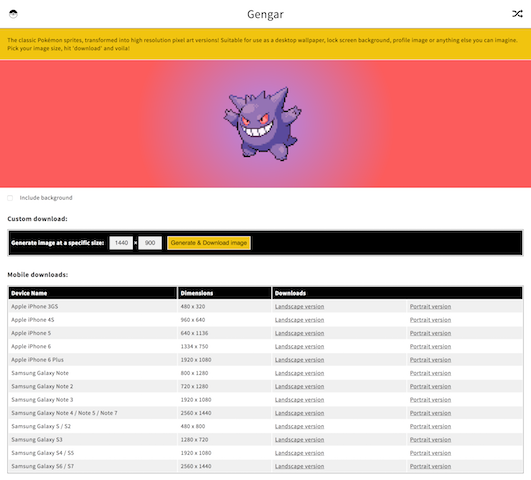The width and height of the screenshot is (531, 480).
Task: Get Portrait version for Galaxy Note 3
Action: (430, 400)
